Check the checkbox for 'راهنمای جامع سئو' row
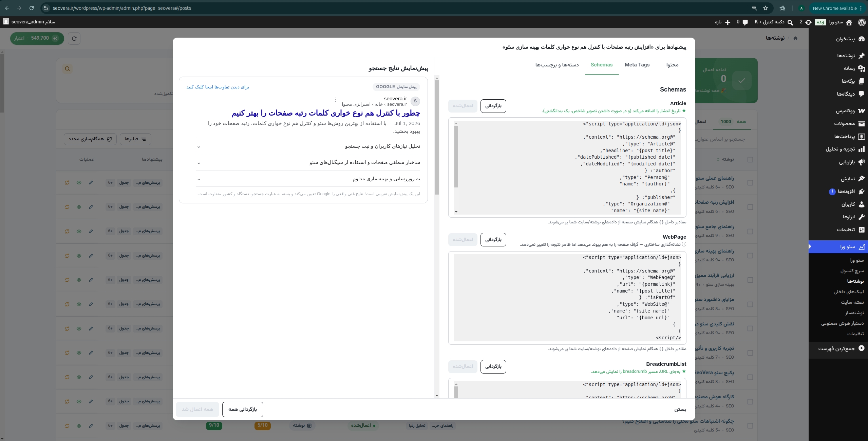Image resolution: width=868 pixels, height=441 pixels. pyautogui.click(x=750, y=232)
